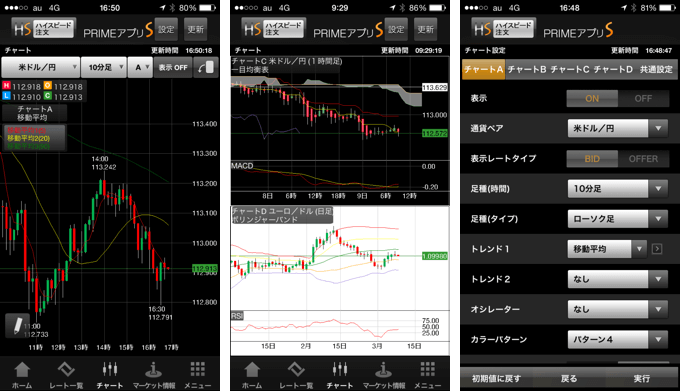The image size is (680, 391).
Task: Expand the 10分足 timeframe dropdown in settings
Action: 618,189
